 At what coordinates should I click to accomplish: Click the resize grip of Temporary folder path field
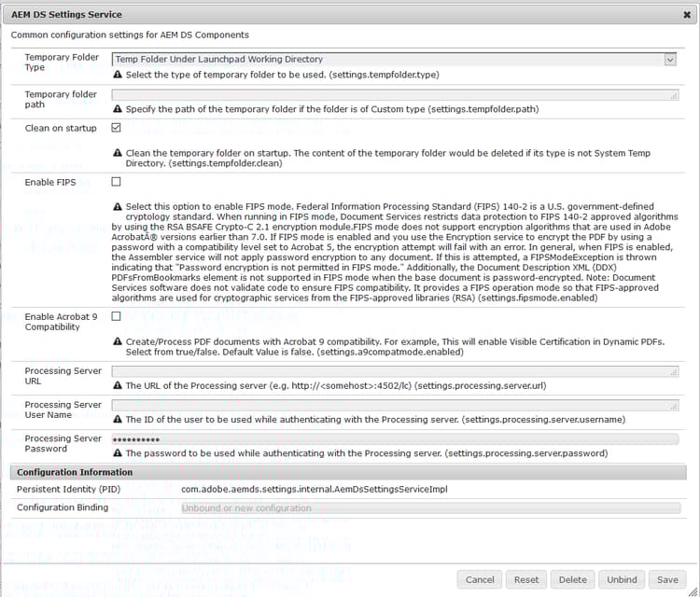point(675,96)
